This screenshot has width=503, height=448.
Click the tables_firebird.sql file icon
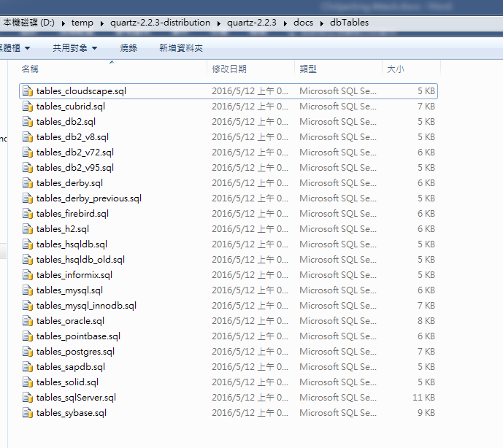(x=28, y=214)
